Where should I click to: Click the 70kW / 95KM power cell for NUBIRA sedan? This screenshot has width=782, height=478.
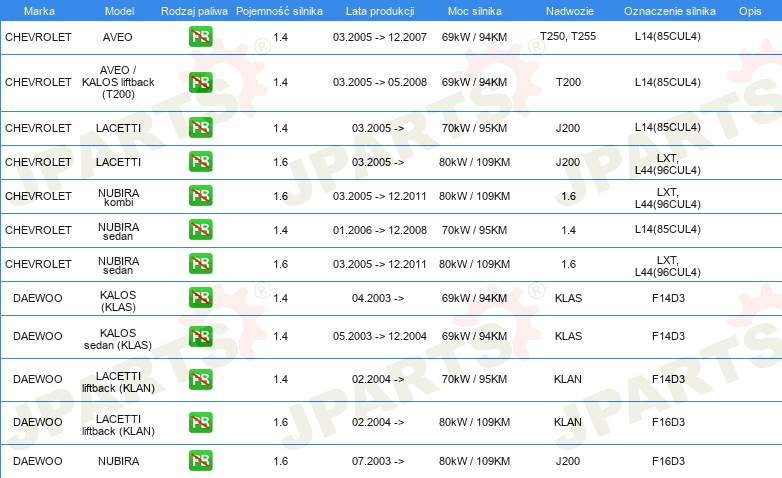(x=474, y=230)
